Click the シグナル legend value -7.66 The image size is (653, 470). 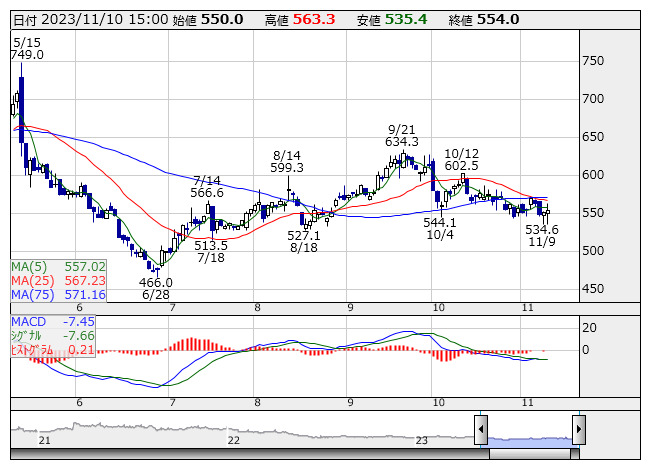tap(79, 336)
